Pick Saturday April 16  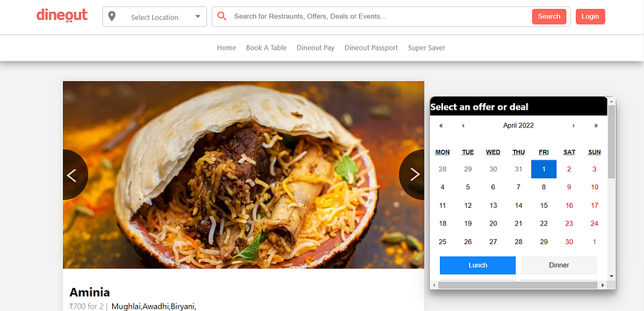(569, 206)
